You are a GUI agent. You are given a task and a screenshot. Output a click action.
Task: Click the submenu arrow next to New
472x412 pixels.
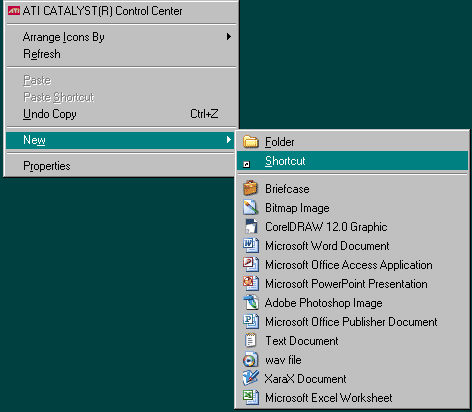[229, 139]
